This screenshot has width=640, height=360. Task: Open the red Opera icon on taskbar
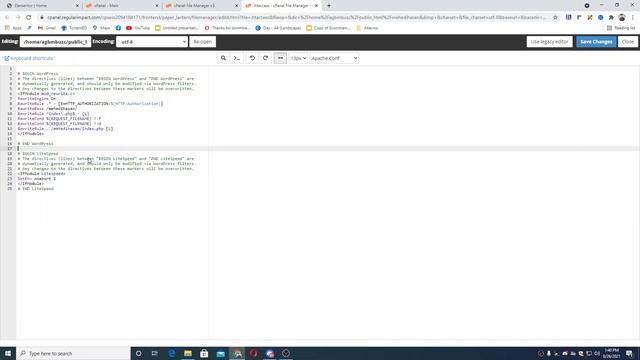click(253, 353)
